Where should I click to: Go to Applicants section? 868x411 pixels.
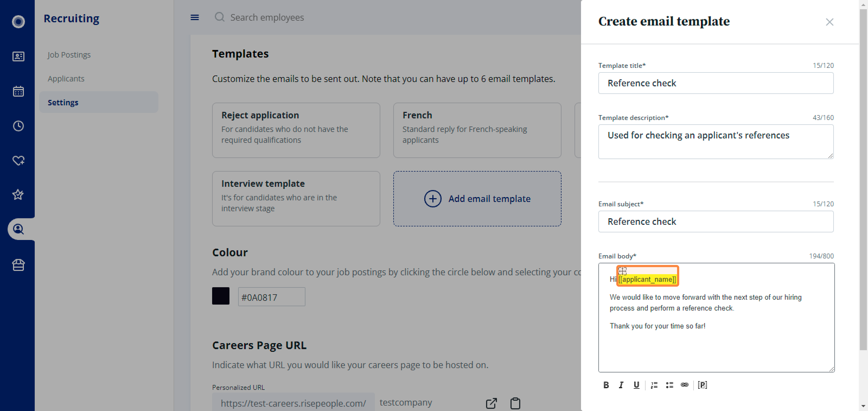click(x=66, y=78)
